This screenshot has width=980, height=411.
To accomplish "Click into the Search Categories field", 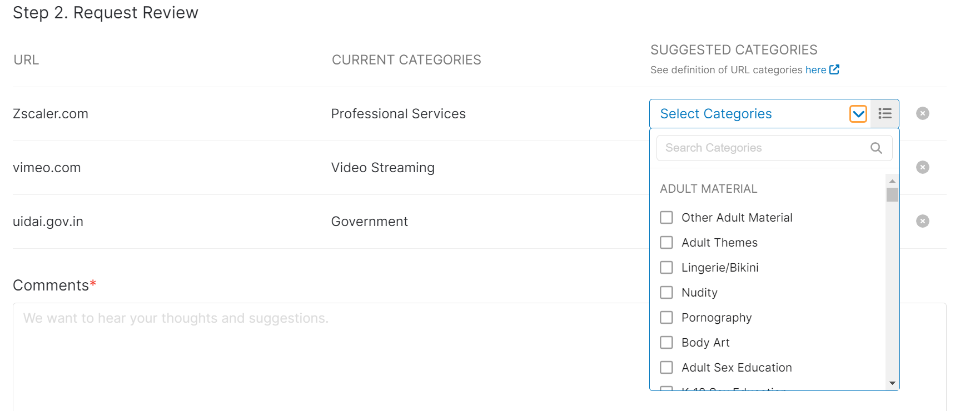I will coord(762,148).
